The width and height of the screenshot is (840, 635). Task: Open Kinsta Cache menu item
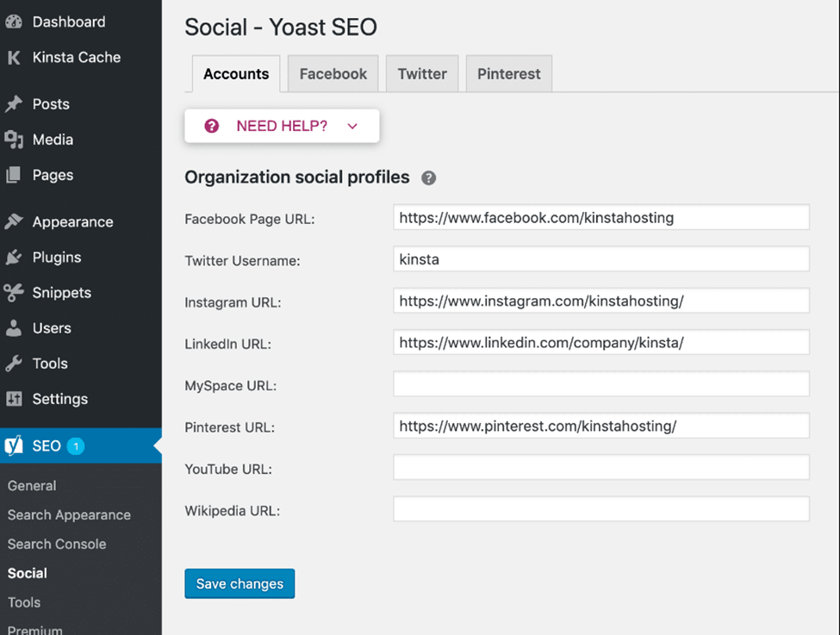[x=81, y=58]
